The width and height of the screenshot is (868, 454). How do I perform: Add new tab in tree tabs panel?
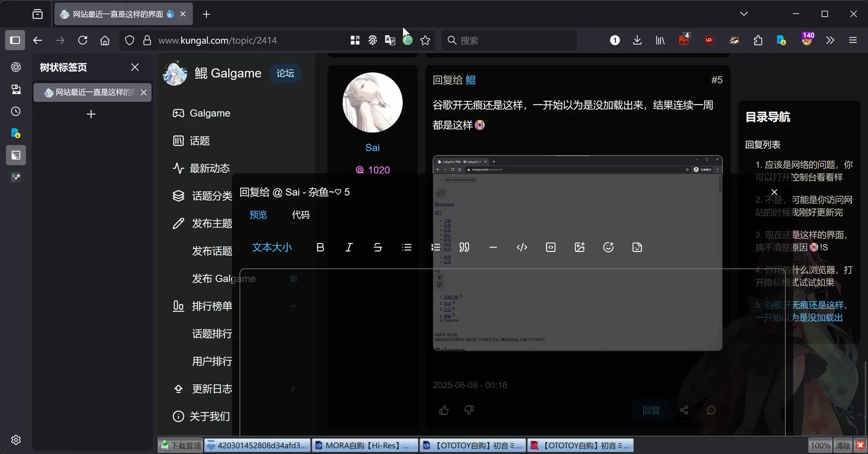[91, 114]
